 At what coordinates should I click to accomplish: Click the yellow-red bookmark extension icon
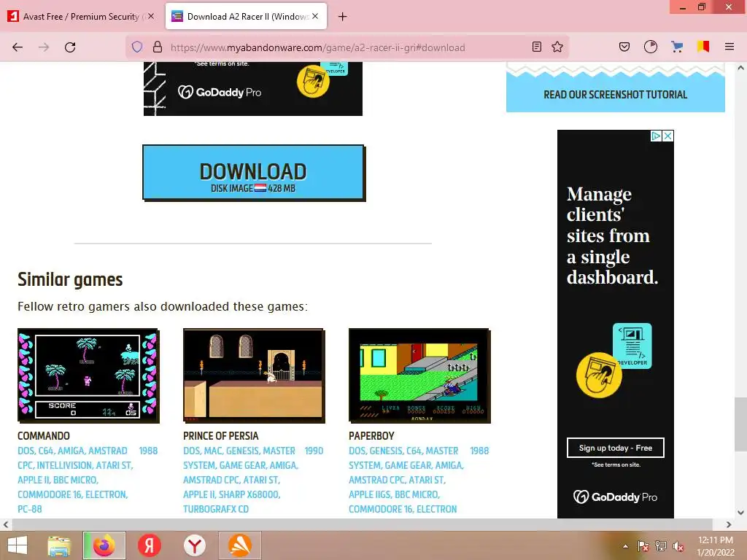pos(703,47)
